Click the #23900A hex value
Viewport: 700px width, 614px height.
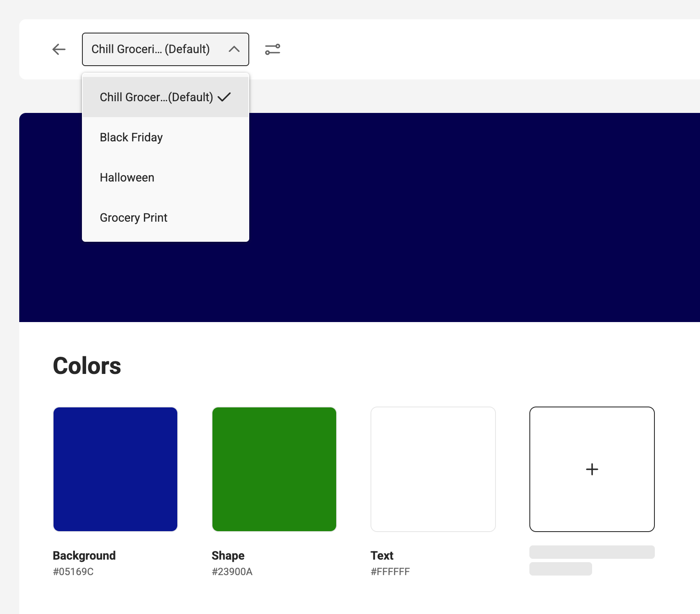232,571
